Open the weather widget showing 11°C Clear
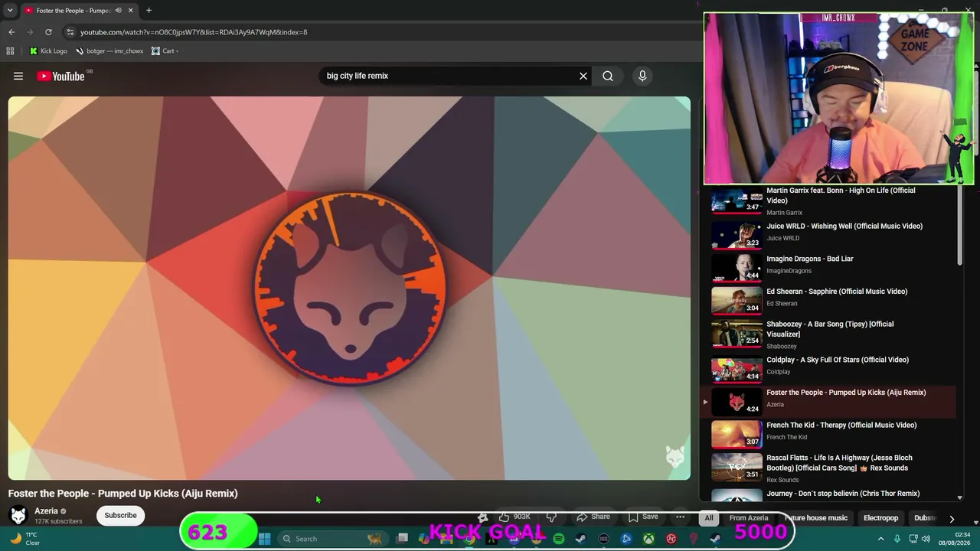The width and height of the screenshot is (980, 551). 25,539
